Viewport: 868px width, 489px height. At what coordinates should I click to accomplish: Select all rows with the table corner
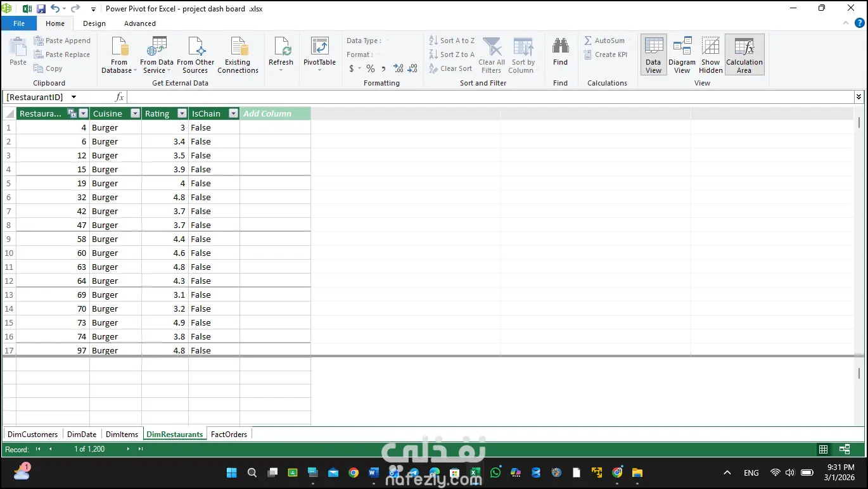10,113
